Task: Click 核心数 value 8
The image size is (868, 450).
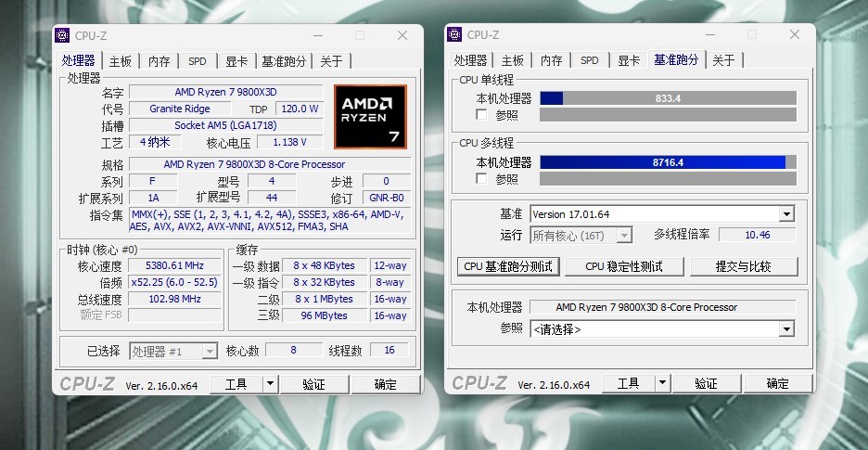Action: point(293,350)
